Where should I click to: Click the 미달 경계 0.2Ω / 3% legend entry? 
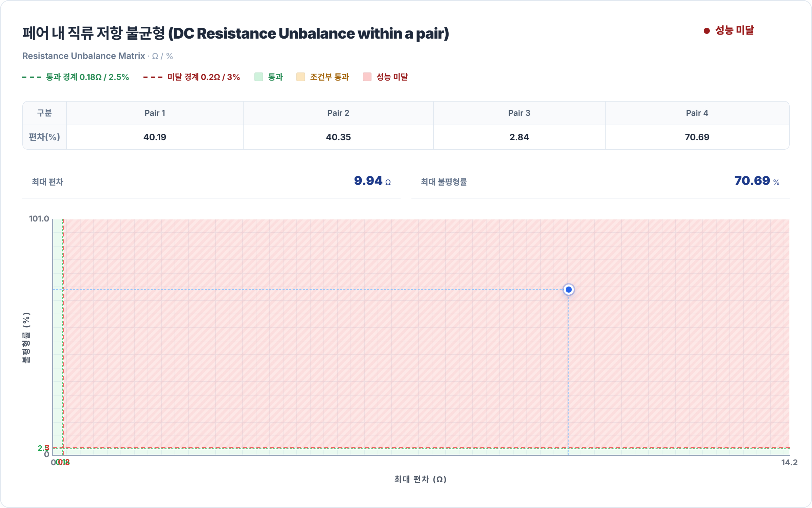191,77
